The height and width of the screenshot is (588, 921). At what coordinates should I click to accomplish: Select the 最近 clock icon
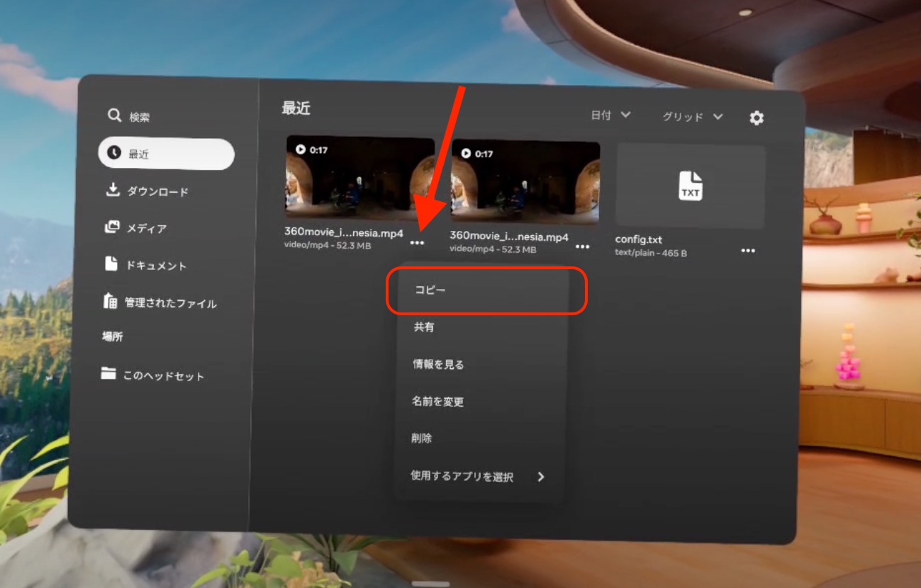[x=113, y=153]
